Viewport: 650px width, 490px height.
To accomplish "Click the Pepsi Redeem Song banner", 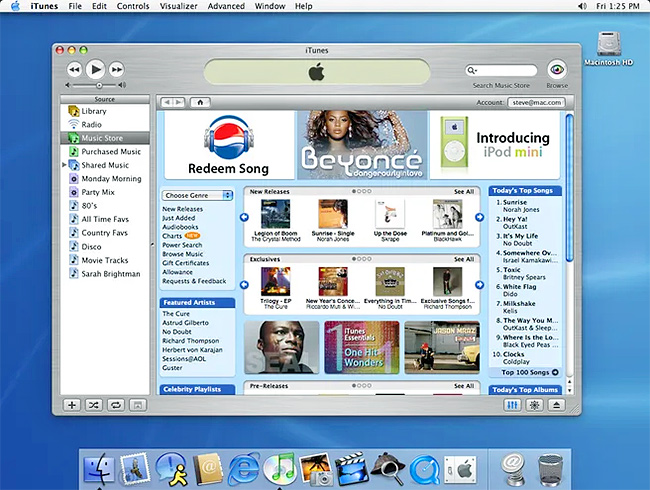I will (229, 145).
